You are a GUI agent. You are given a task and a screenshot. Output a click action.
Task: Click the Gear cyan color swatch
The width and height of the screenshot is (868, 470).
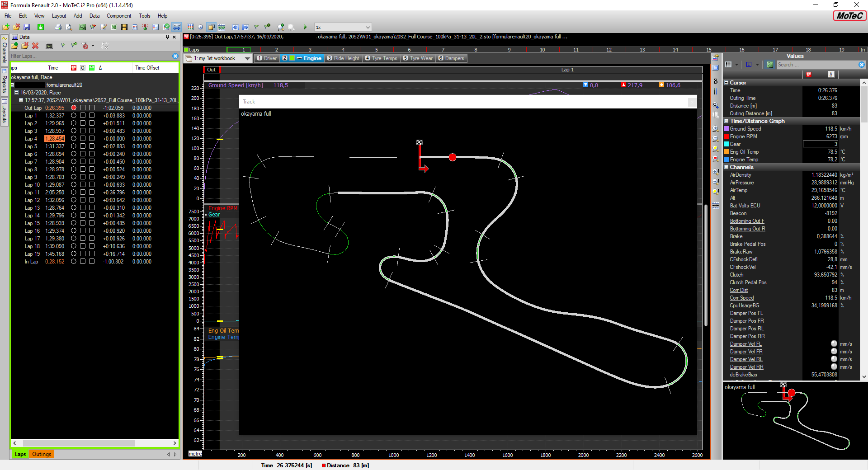click(x=726, y=144)
